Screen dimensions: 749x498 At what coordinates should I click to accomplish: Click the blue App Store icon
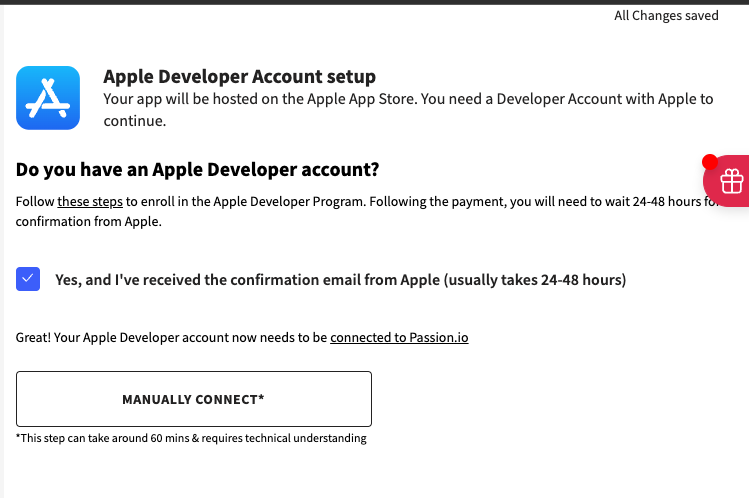[x=48, y=98]
